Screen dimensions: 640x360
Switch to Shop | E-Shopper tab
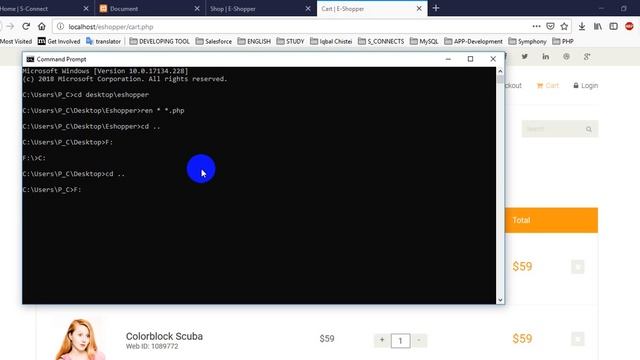(260, 9)
